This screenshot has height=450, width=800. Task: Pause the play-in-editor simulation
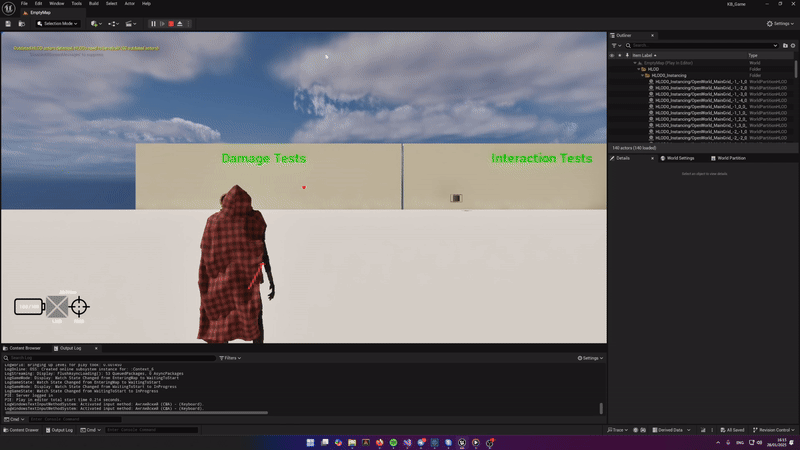pyautogui.click(x=154, y=23)
